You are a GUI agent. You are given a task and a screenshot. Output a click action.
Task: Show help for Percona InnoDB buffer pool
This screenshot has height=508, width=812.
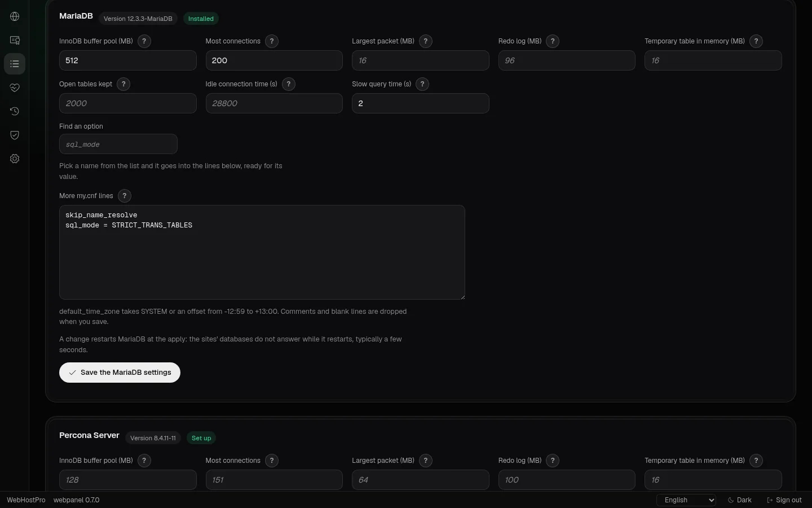coord(144,461)
